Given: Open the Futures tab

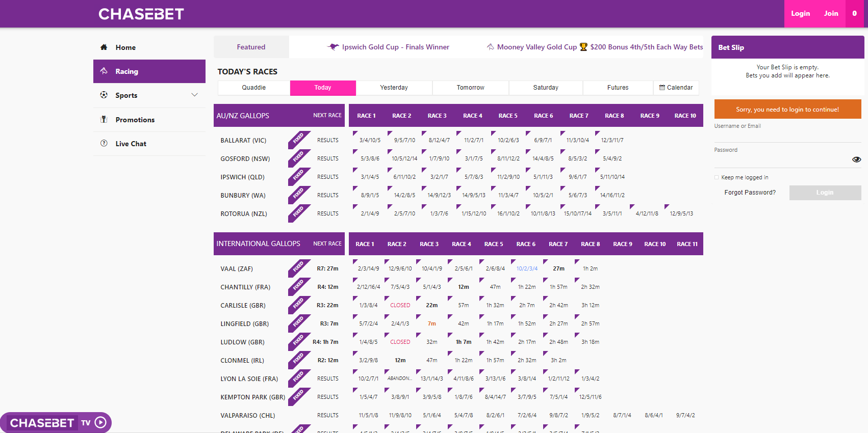Looking at the screenshot, I should (618, 88).
